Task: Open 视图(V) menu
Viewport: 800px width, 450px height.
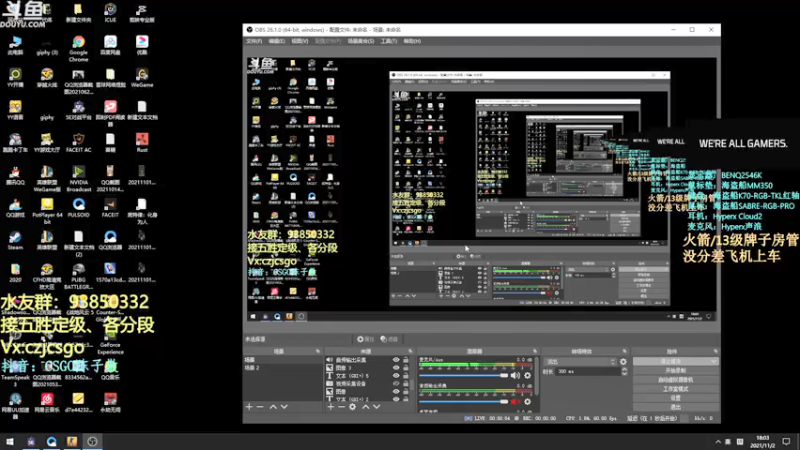Action: pyautogui.click(x=299, y=41)
